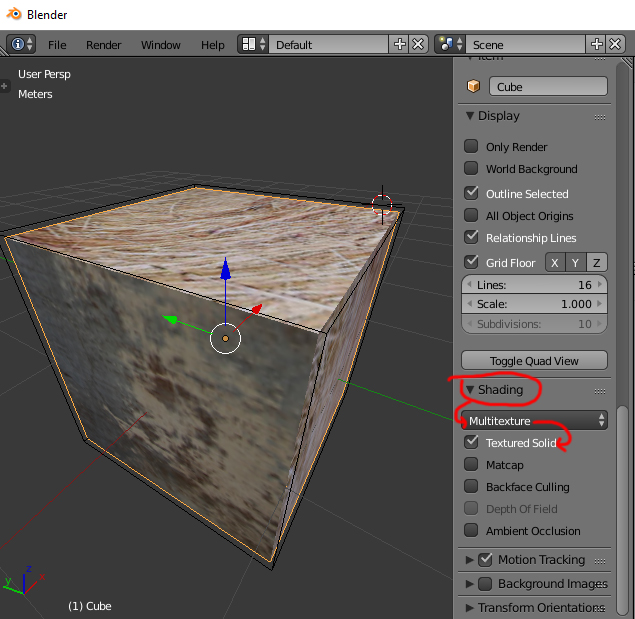This screenshot has width=635, height=619.
Task: Enable the Background Images checkbox
Action: click(x=485, y=584)
